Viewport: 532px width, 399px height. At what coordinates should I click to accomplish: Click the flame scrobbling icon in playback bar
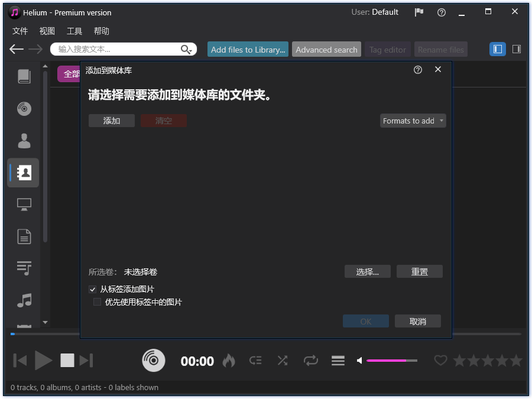pos(228,360)
